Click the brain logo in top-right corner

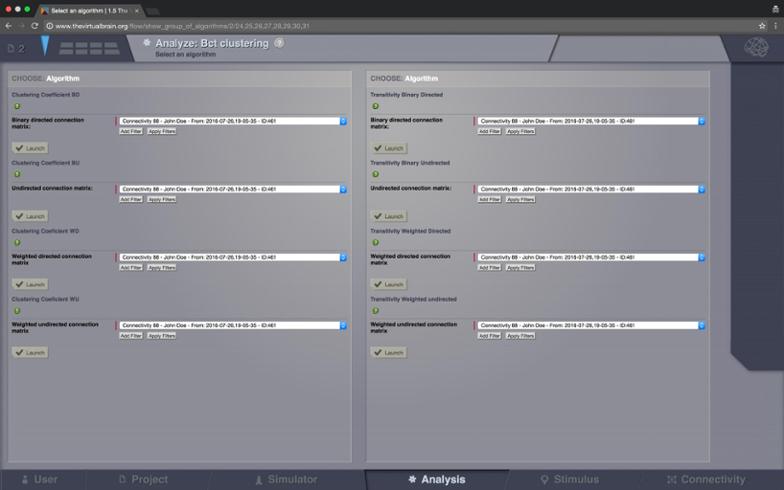pos(757,48)
